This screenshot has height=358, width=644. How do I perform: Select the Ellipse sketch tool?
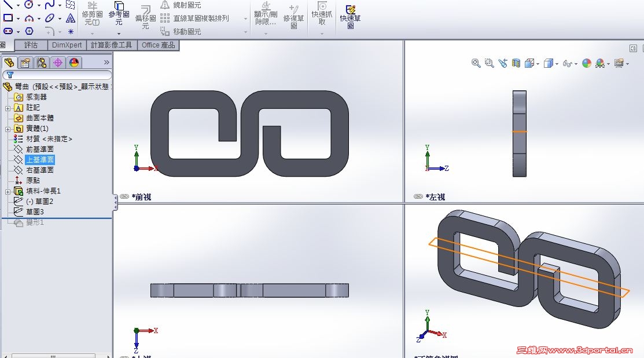coord(50,18)
